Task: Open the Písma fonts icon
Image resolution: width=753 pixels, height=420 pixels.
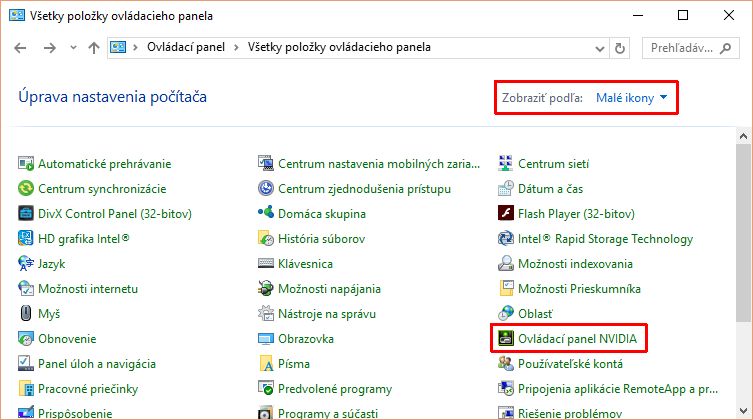Action: (266, 363)
